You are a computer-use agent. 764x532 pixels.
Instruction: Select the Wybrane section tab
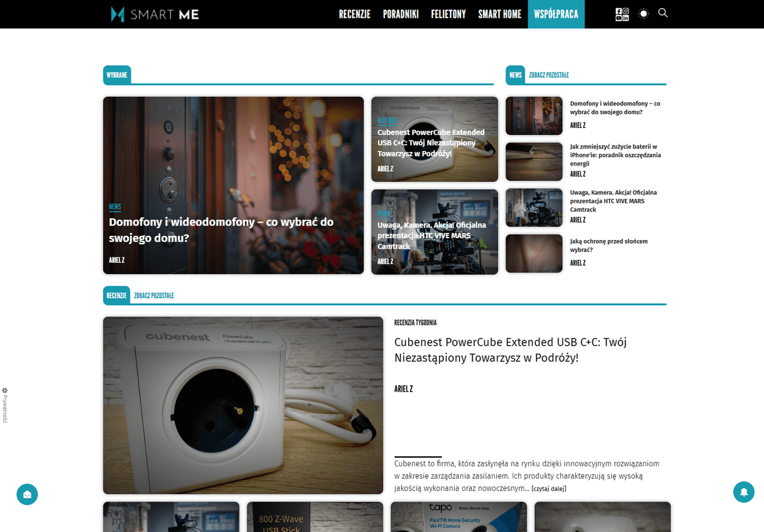click(x=117, y=75)
